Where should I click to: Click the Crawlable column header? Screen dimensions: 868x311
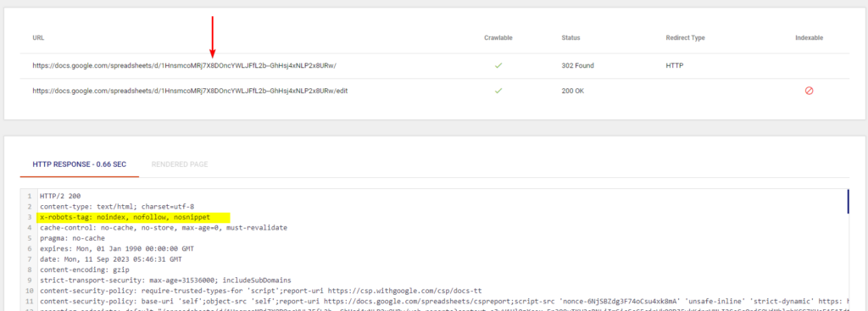pos(498,37)
